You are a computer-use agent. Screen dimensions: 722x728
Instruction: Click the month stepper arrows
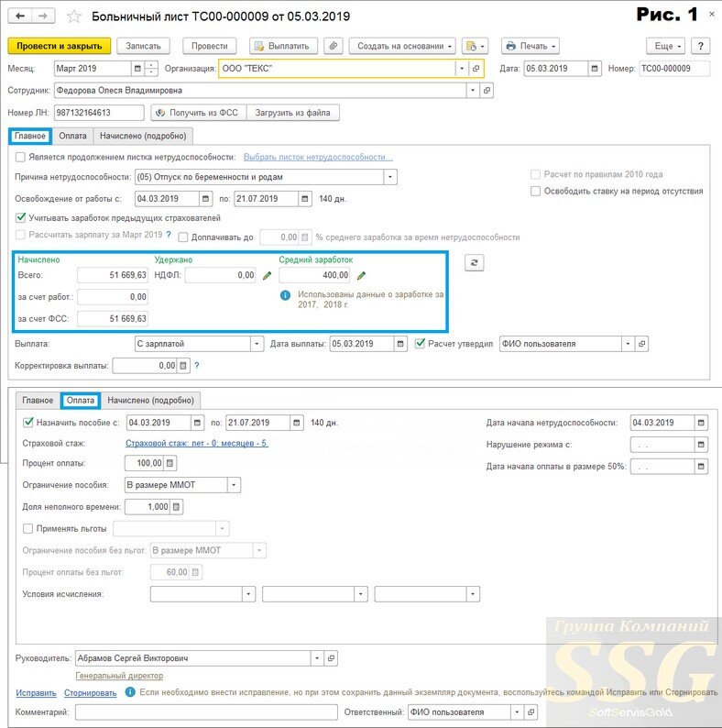(151, 68)
